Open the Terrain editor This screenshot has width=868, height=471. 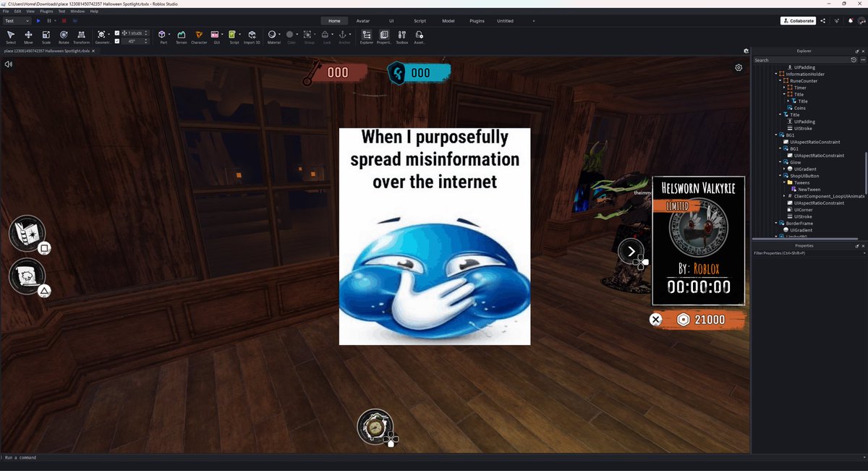181,37
